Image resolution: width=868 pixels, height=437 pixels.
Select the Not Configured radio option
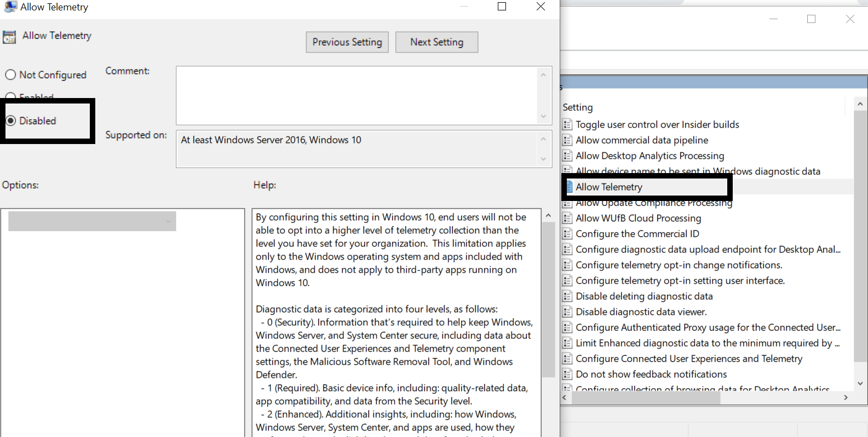pyautogui.click(x=46, y=75)
